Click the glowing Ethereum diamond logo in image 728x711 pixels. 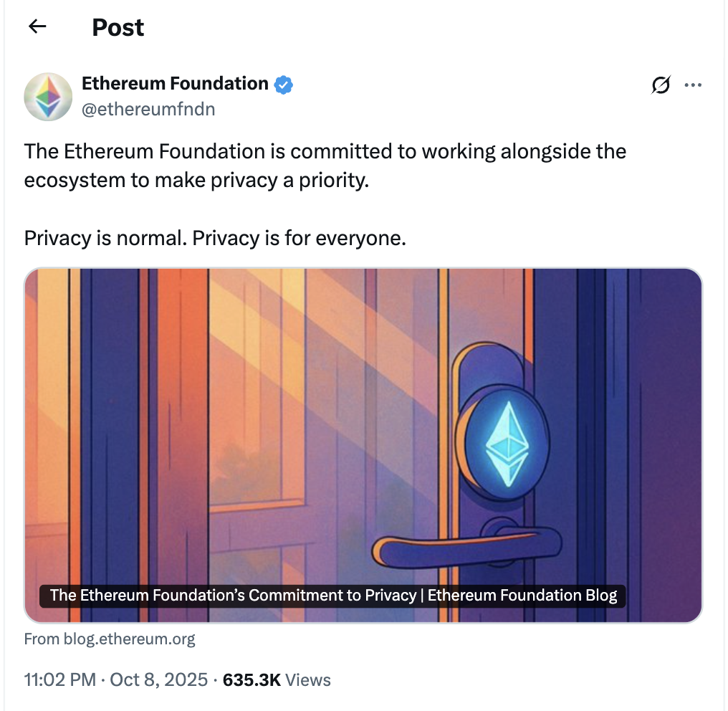click(x=507, y=444)
